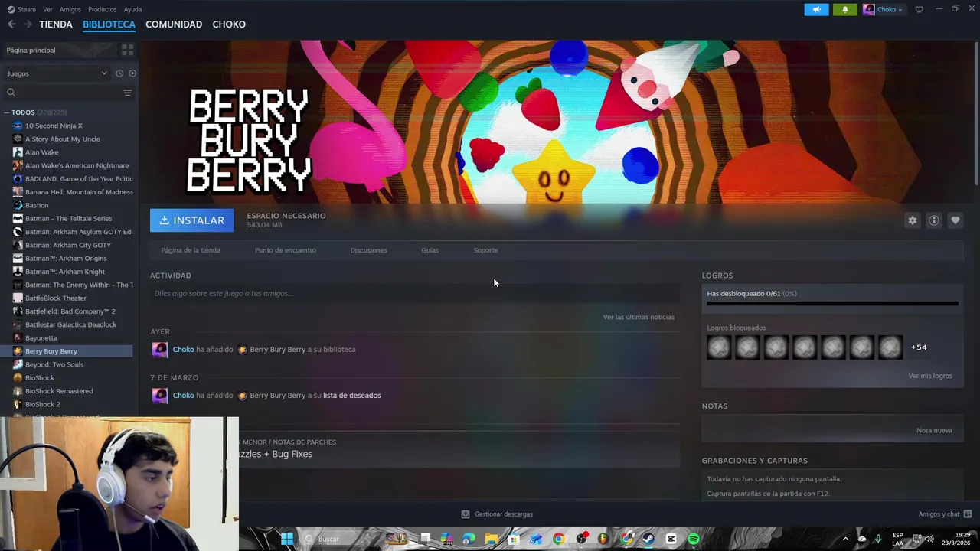This screenshot has width=980, height=551.
Task: Open Punto de encuentro link
Action: [286, 250]
